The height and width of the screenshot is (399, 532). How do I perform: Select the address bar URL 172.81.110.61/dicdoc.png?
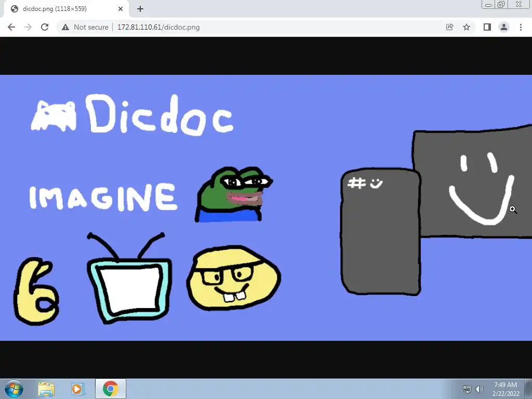158,27
